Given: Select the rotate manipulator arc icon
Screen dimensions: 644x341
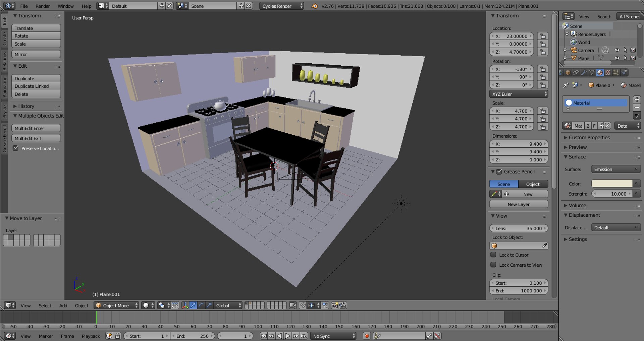Looking at the screenshot, I should (x=201, y=305).
